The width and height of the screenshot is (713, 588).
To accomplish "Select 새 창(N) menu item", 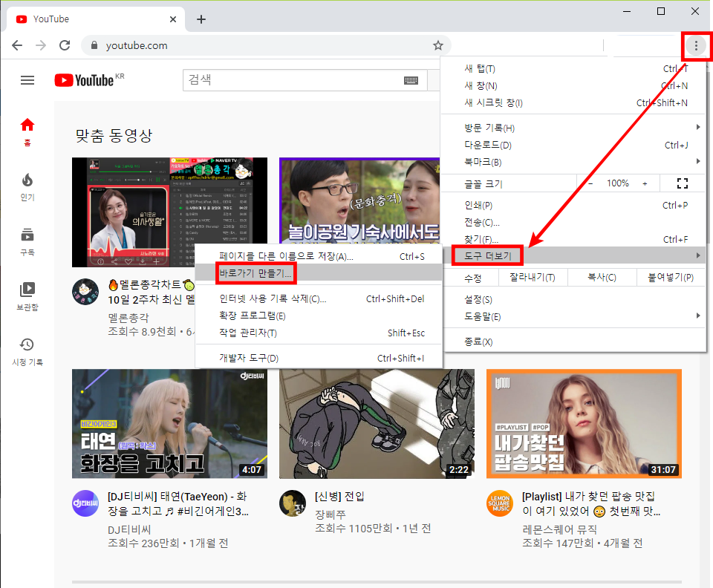I will coord(573,85).
